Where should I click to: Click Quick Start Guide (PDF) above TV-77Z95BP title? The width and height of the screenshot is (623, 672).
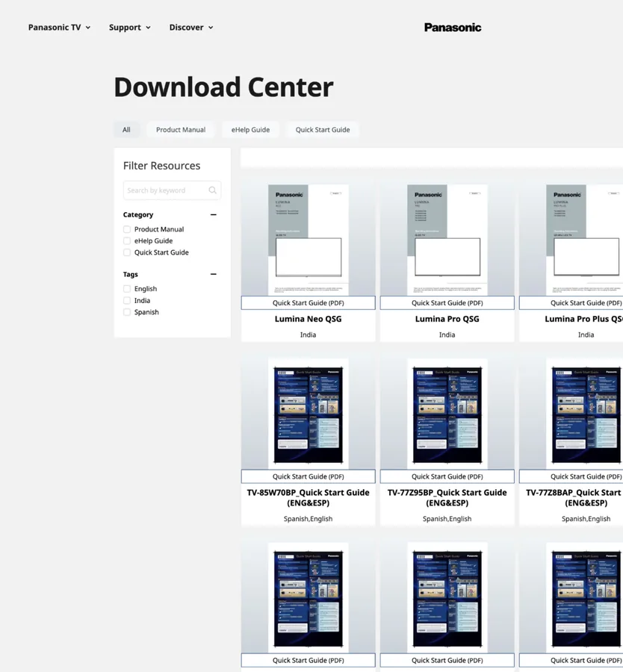447,476
